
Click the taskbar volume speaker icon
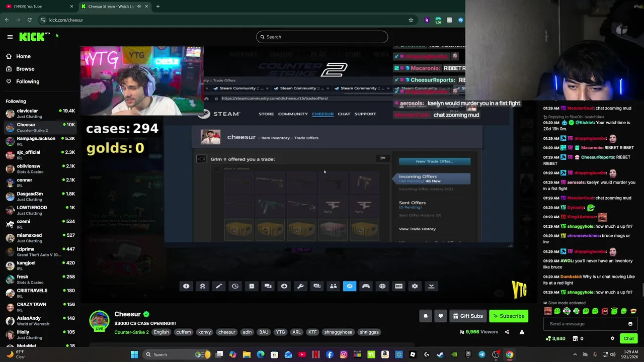coord(613,354)
